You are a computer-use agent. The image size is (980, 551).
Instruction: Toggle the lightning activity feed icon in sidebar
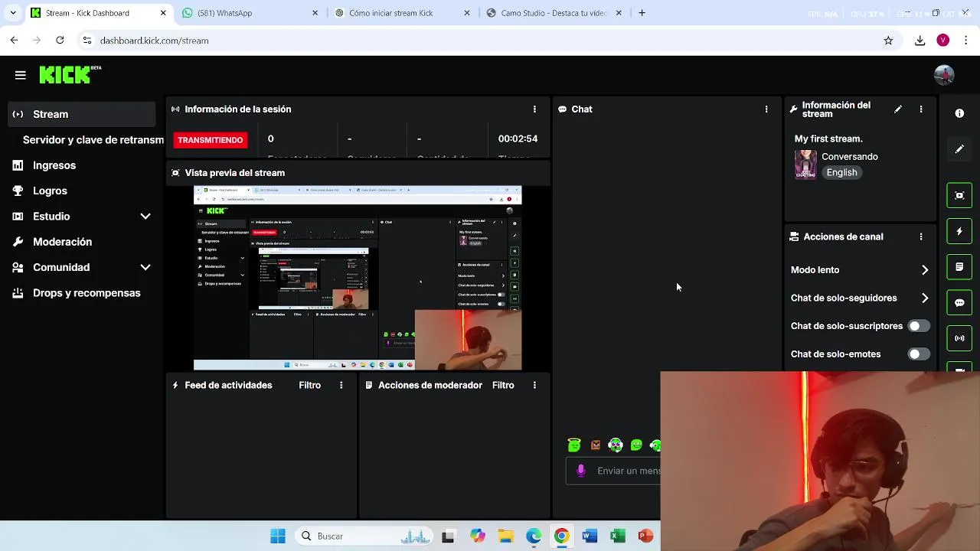[959, 231]
